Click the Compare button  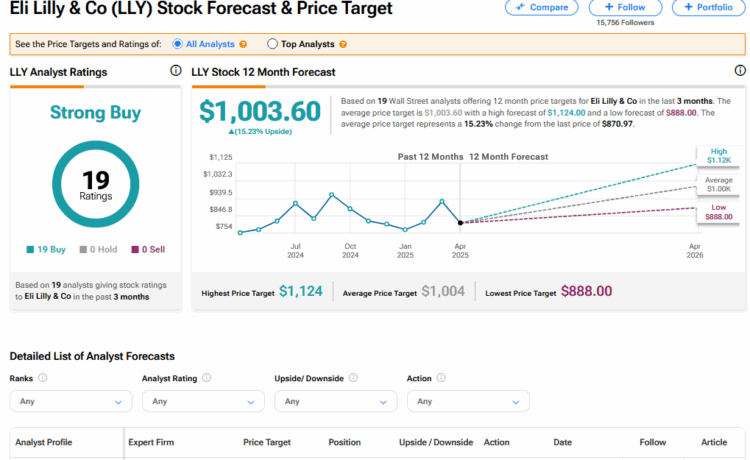click(x=541, y=7)
